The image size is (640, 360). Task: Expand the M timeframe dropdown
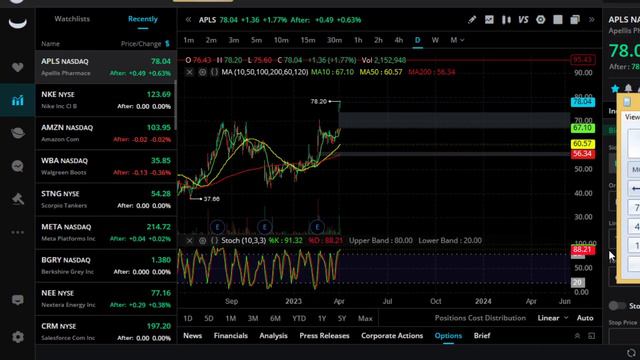coord(457,40)
